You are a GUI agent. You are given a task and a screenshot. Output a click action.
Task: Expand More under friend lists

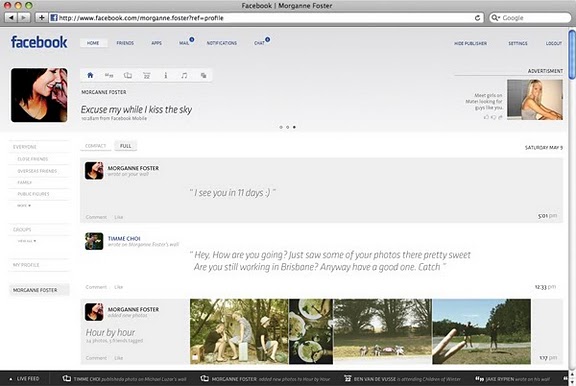coord(24,206)
